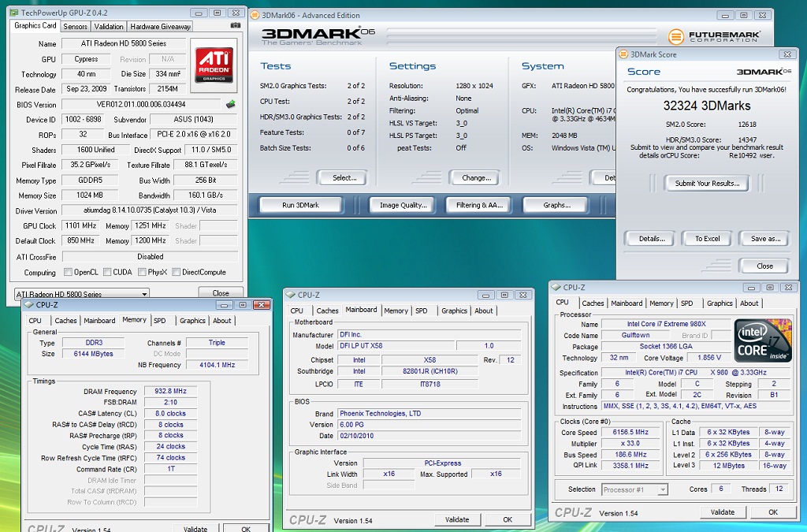Open Graphs... in 3DMark06
The image size is (807, 532).
[x=556, y=205]
